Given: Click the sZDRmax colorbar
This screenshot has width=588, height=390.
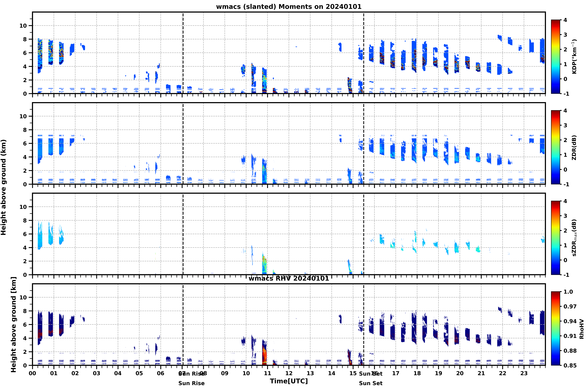Looking at the screenshot, I should [555, 238].
